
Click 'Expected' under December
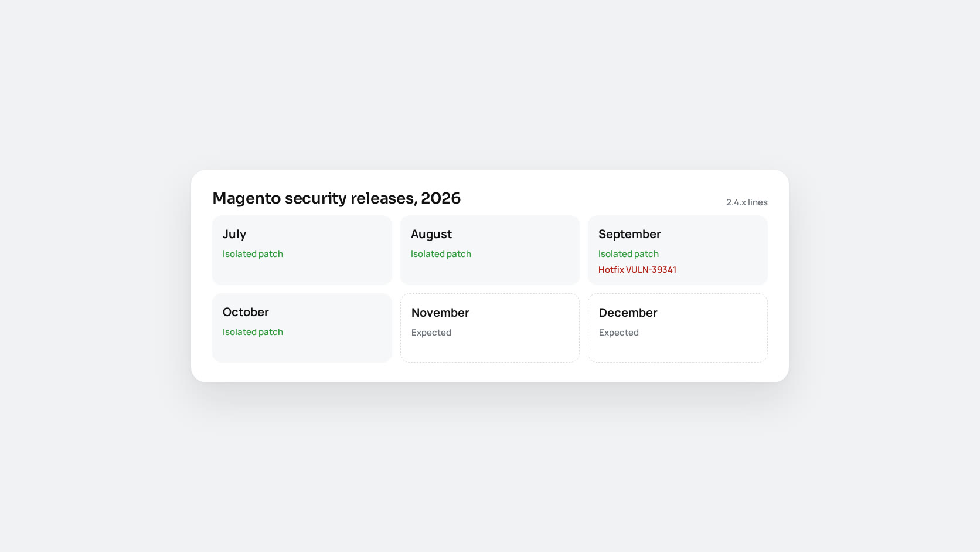coord(619,333)
